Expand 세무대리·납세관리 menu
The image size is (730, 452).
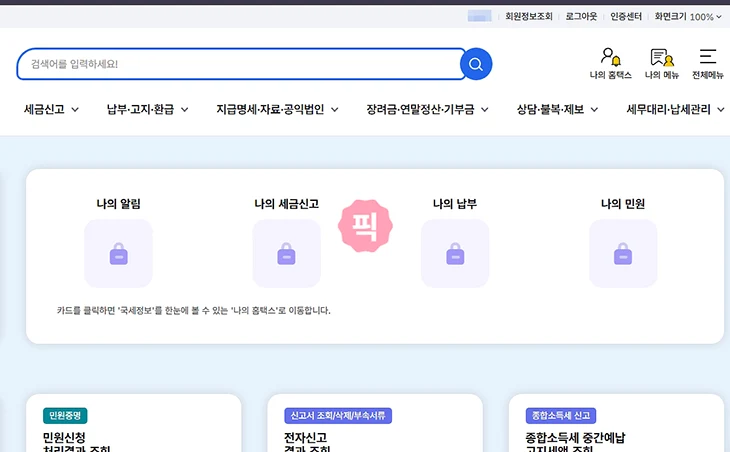pos(675,109)
